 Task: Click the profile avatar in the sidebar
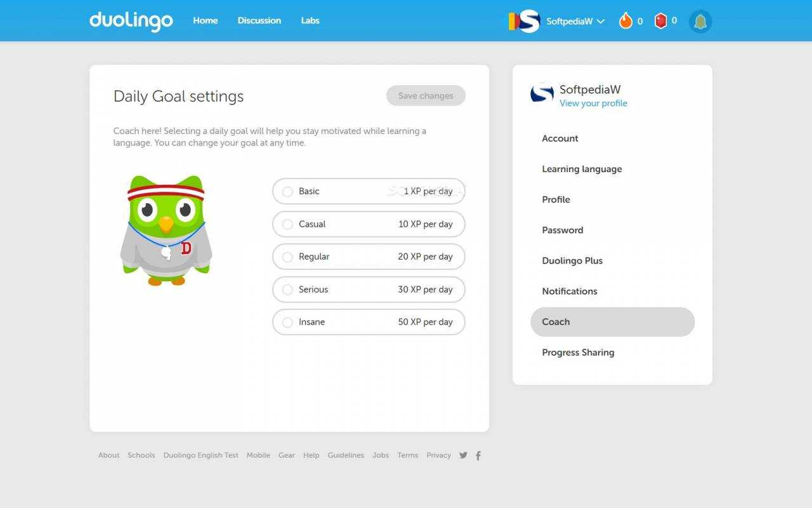coord(542,94)
